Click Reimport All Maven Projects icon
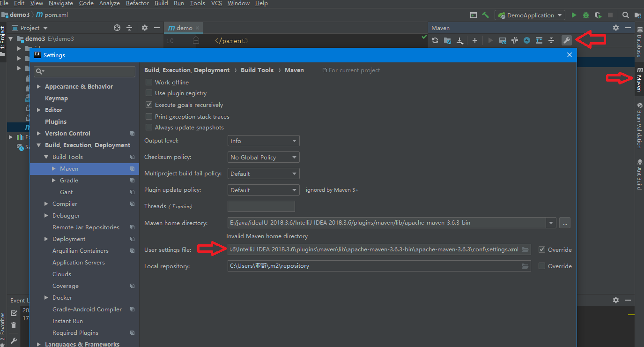The width and height of the screenshot is (644, 347). 435,40
